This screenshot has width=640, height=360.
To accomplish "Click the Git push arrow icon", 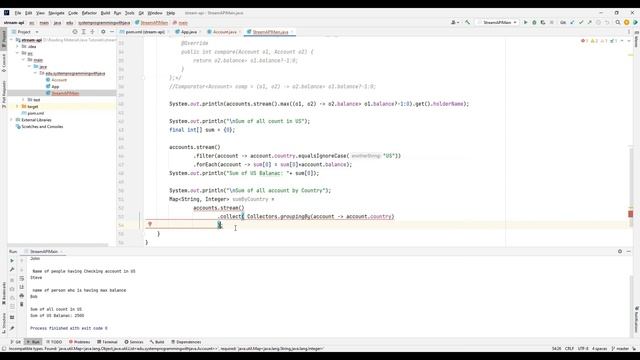I will point(589,22).
